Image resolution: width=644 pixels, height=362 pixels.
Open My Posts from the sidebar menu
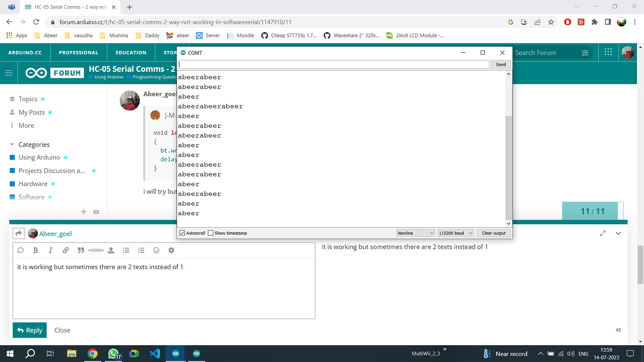[32, 112]
